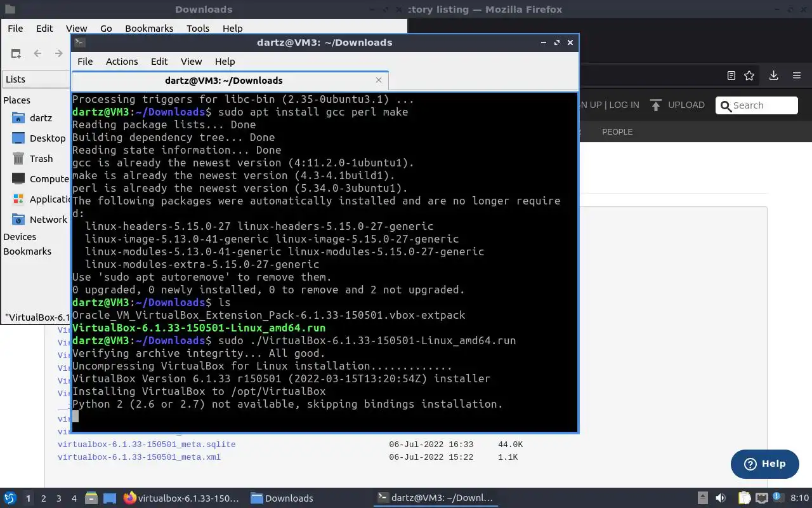Open the file manager Tools menu
The width and height of the screenshot is (812, 508).
[198, 29]
